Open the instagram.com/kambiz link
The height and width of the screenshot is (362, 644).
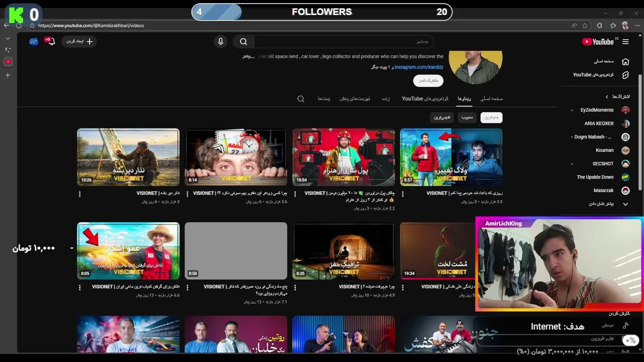[x=419, y=67]
